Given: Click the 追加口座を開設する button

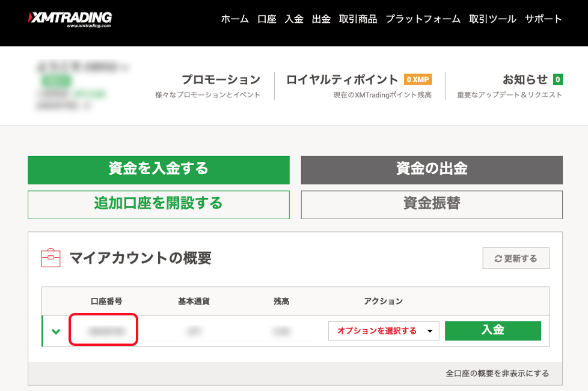Looking at the screenshot, I should [159, 205].
